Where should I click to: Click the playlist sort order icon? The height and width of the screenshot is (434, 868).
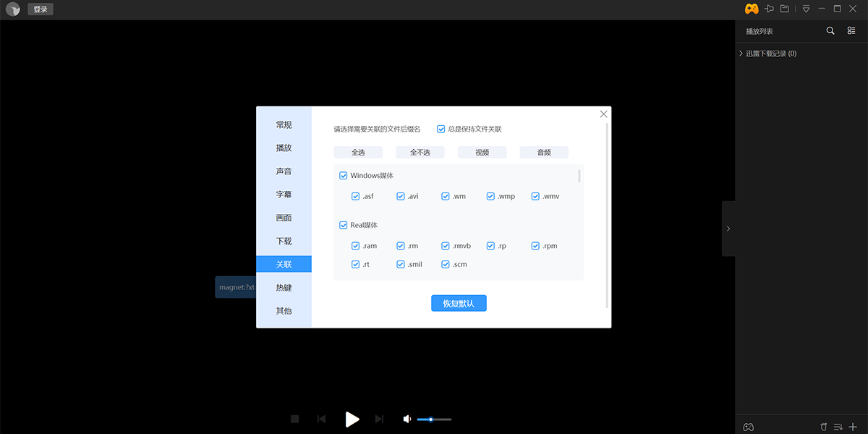click(x=838, y=427)
